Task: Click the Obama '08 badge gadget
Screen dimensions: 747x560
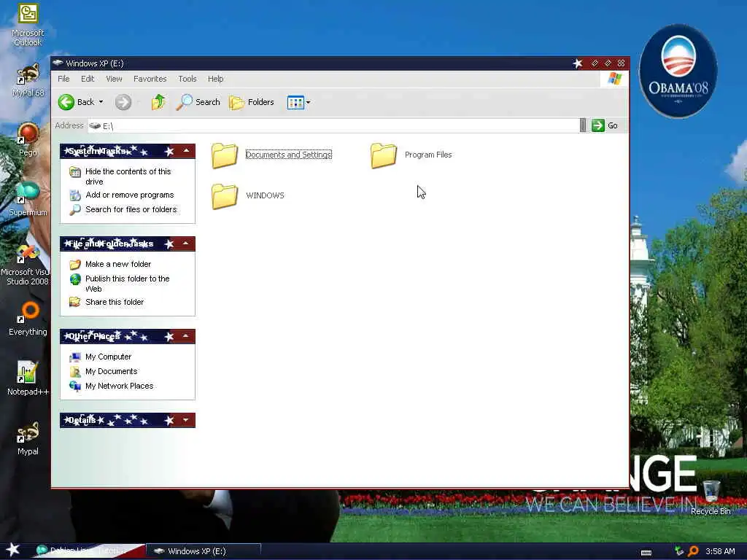Action: pos(678,71)
